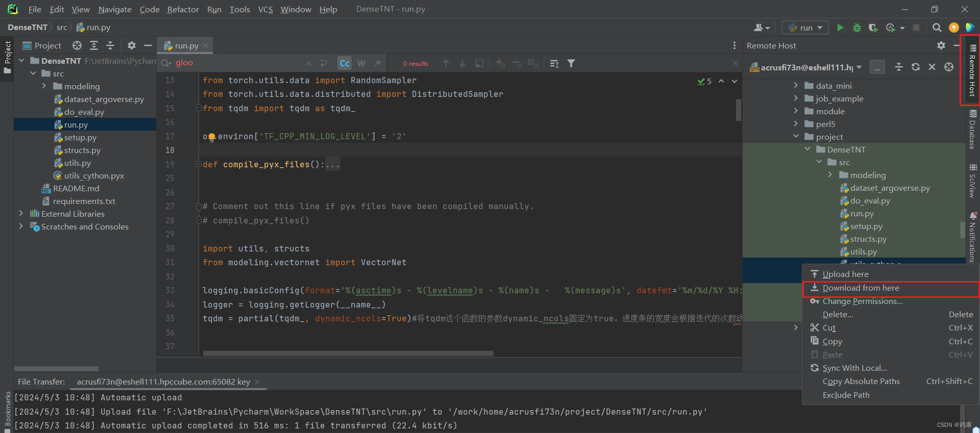Toggle the Notifications side tool window
980x433 pixels.
pos(972,237)
